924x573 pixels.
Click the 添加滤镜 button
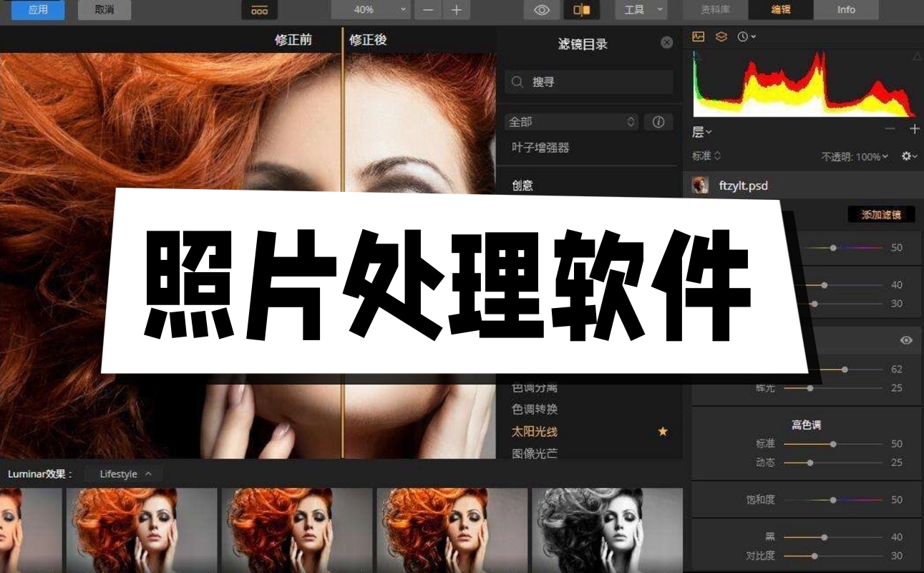coord(881,213)
